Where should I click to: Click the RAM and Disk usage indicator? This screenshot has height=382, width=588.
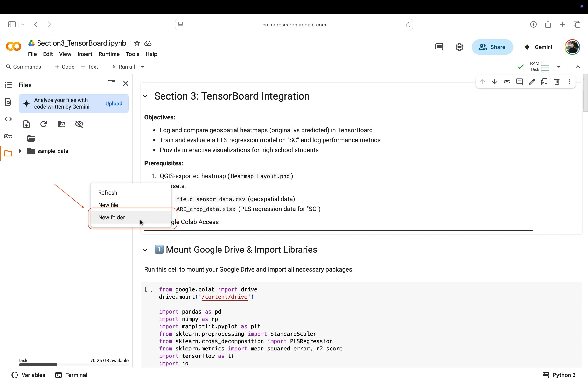(x=540, y=67)
